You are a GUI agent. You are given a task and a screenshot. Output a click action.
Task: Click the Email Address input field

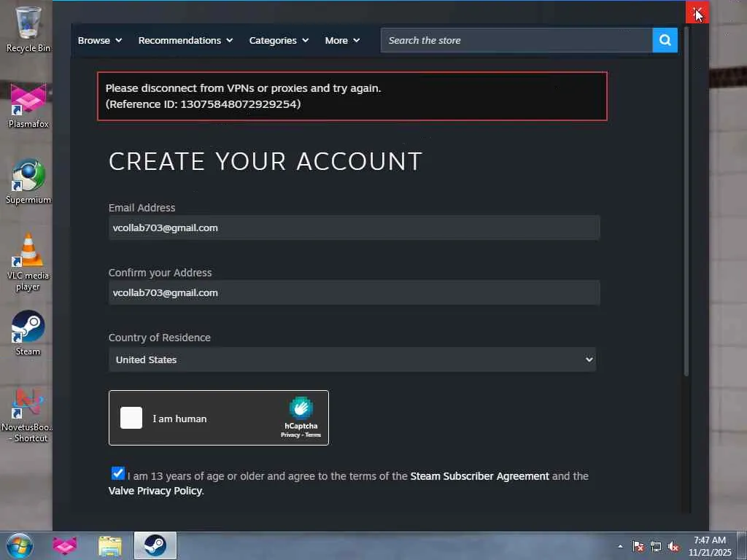pyautogui.click(x=354, y=227)
